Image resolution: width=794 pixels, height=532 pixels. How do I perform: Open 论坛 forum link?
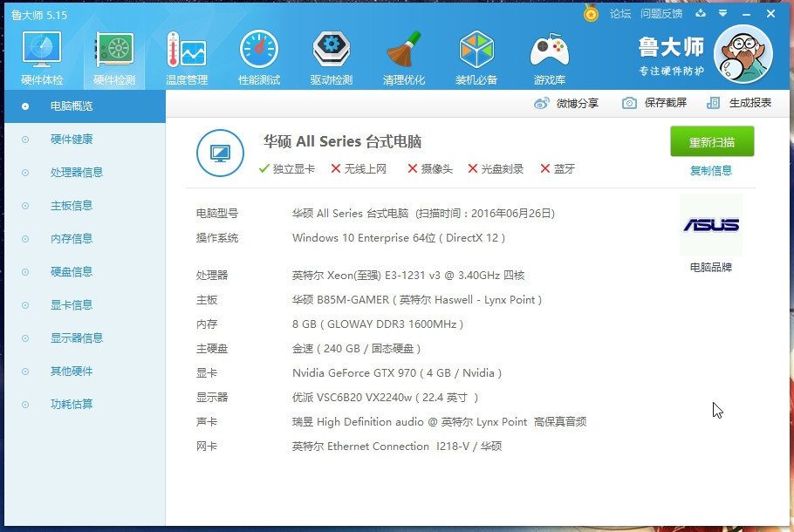619,14
